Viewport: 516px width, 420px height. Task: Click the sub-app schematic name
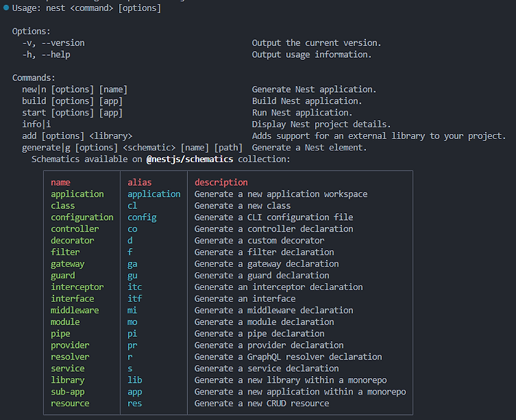click(68, 392)
